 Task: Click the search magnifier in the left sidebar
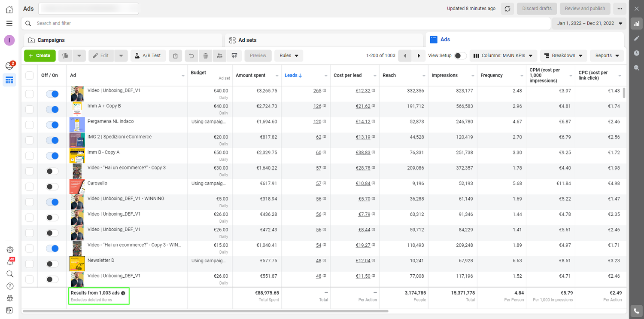coord(9,274)
